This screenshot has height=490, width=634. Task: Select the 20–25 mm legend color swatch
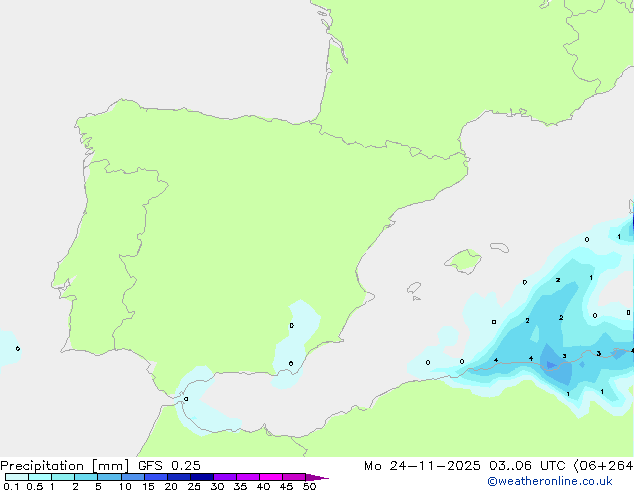178,477
